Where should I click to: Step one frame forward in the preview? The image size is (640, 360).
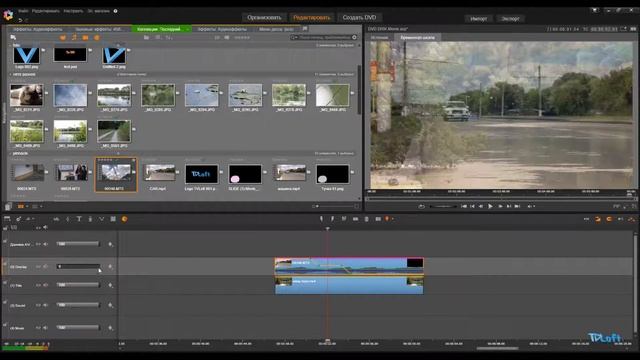click(500, 207)
